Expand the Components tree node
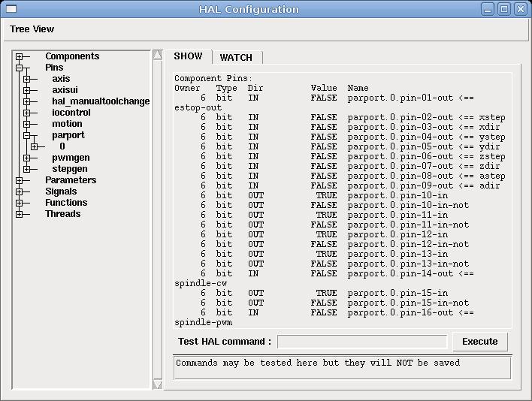 [x=20, y=56]
